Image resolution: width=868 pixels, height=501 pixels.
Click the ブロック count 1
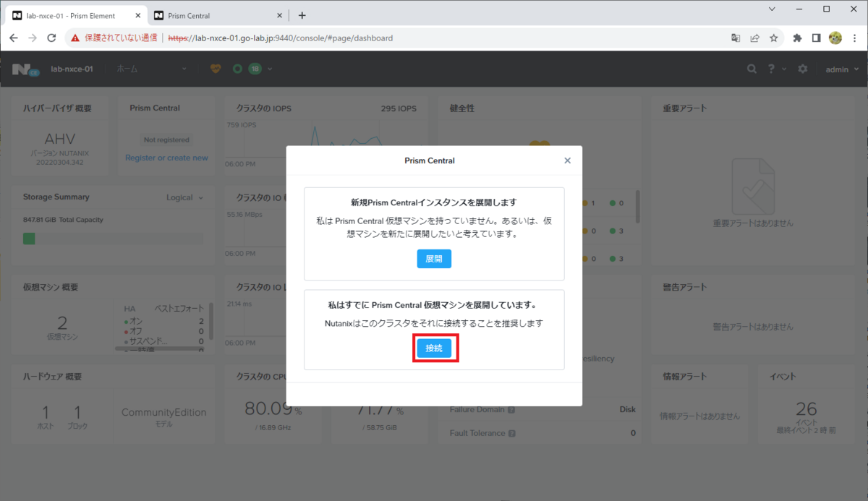(77, 412)
